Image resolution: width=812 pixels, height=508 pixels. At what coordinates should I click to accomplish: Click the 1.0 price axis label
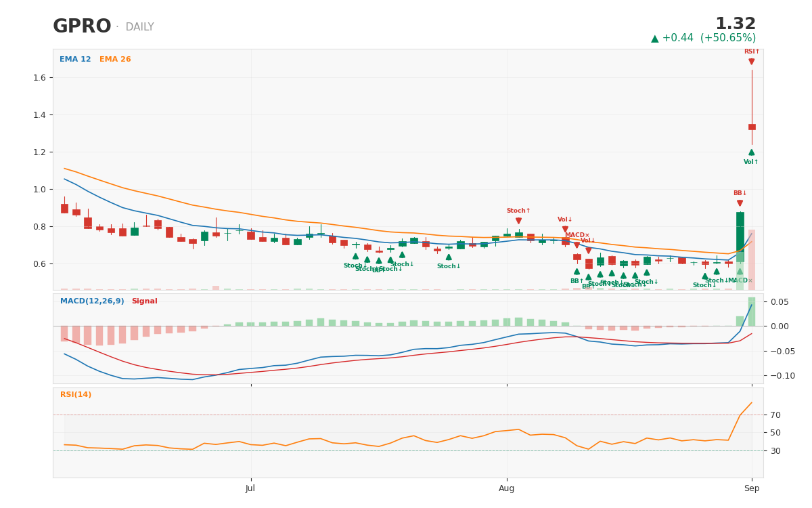click(39, 190)
